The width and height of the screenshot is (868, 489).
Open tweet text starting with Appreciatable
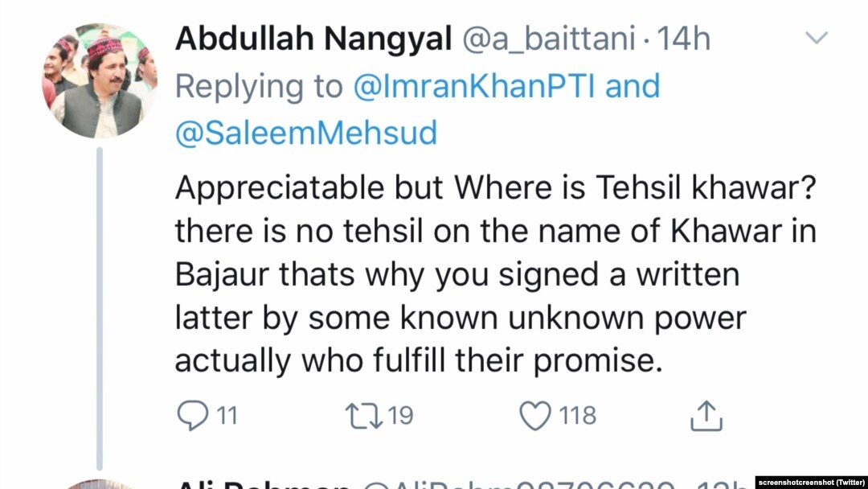(x=496, y=274)
